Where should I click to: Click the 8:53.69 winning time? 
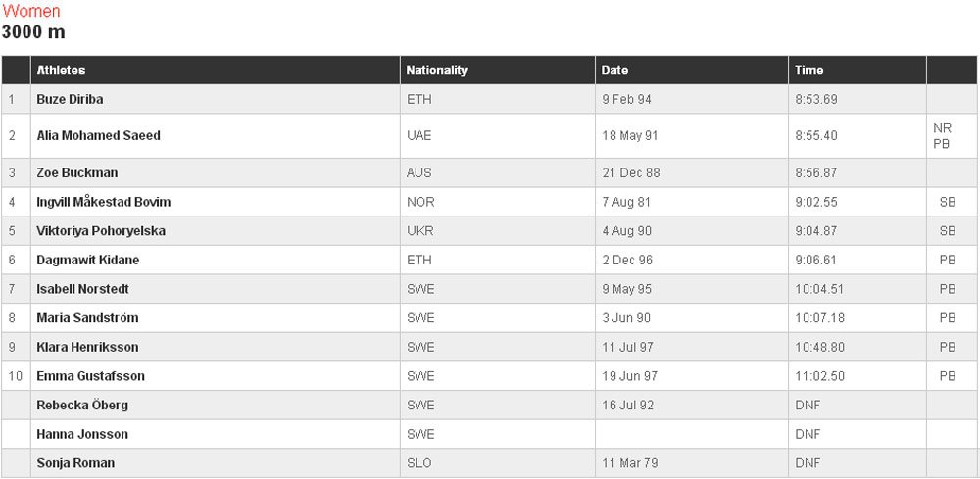pyautogui.click(x=815, y=99)
